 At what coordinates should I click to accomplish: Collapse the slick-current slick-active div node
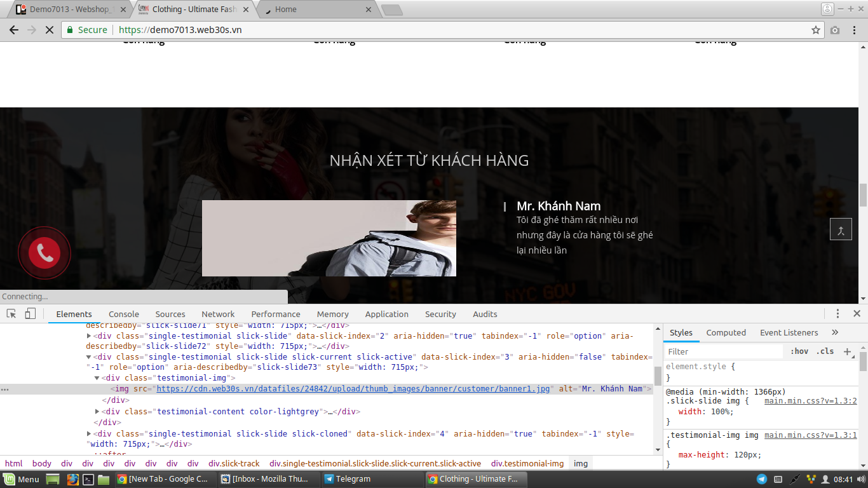pyautogui.click(x=89, y=356)
